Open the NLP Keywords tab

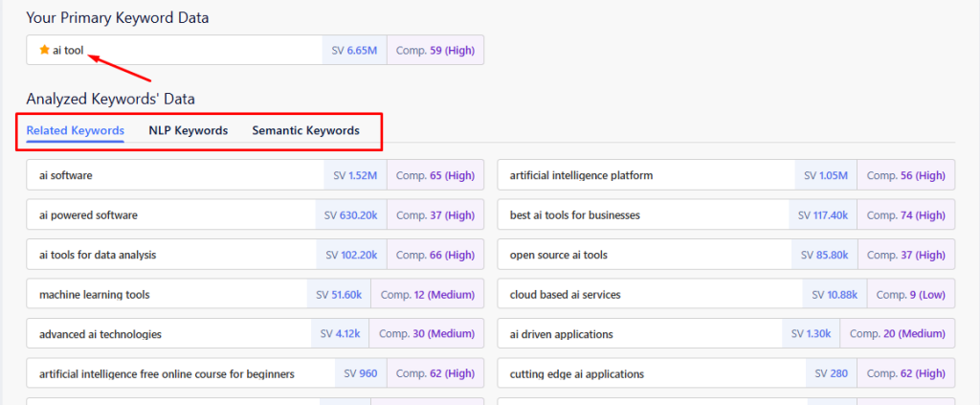188,130
